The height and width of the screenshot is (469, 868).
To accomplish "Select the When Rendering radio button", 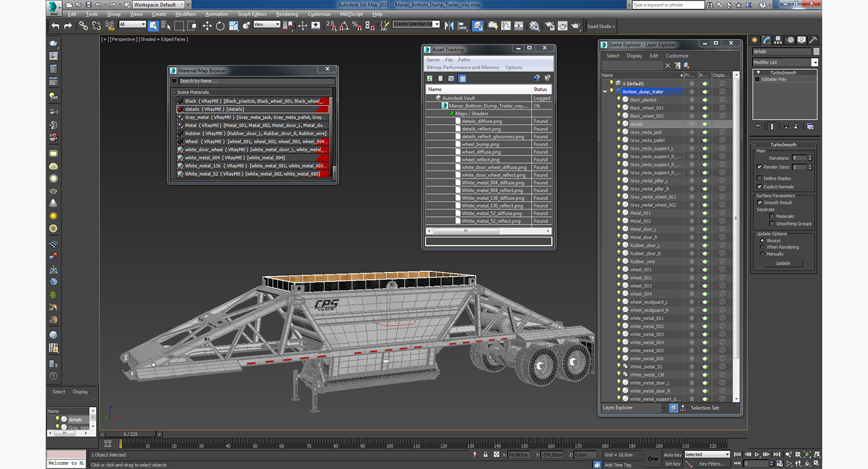I will tap(762, 247).
